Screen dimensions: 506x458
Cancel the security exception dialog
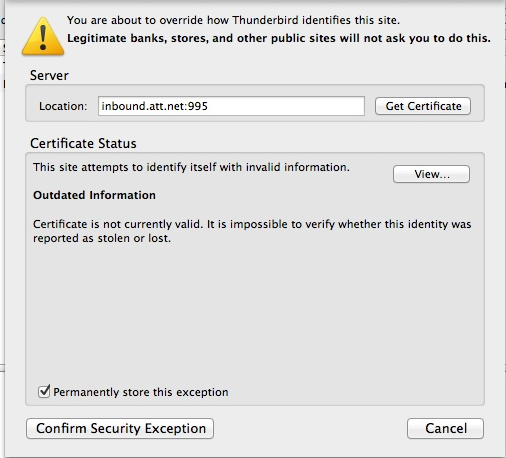(445, 428)
